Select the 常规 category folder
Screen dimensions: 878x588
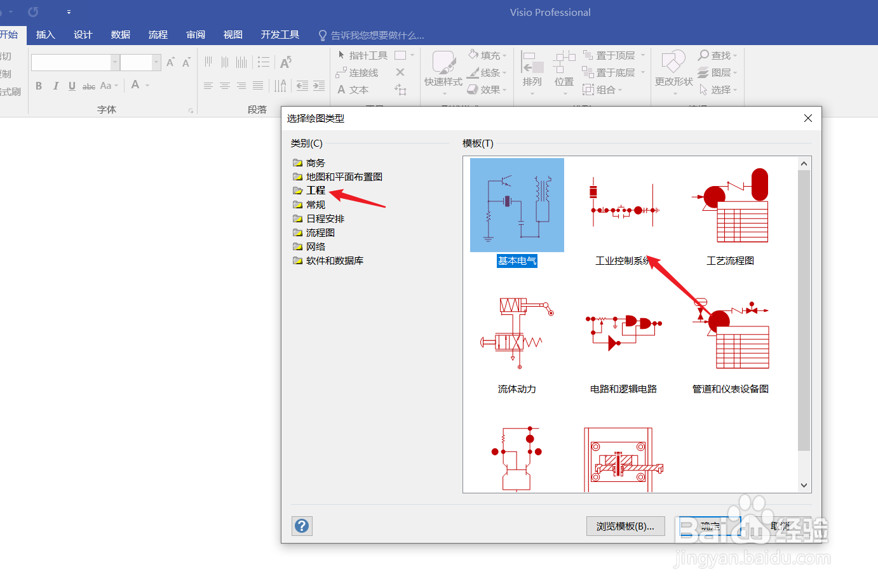coord(309,205)
